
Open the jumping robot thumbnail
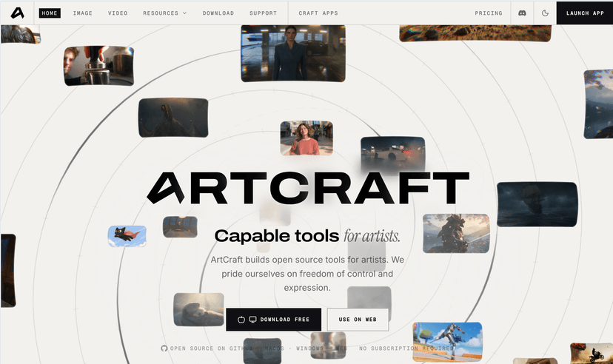(x=447, y=342)
